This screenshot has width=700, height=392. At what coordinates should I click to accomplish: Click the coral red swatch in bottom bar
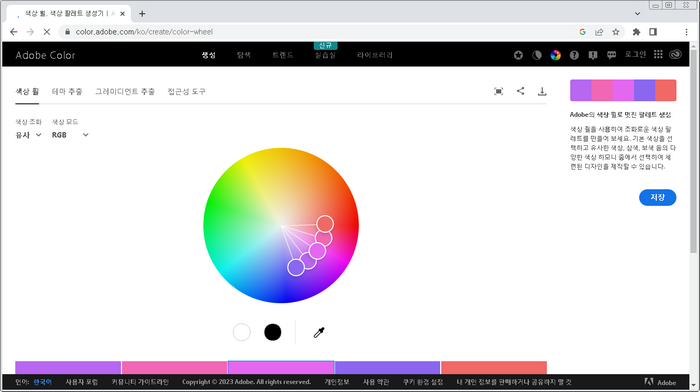coord(494,367)
